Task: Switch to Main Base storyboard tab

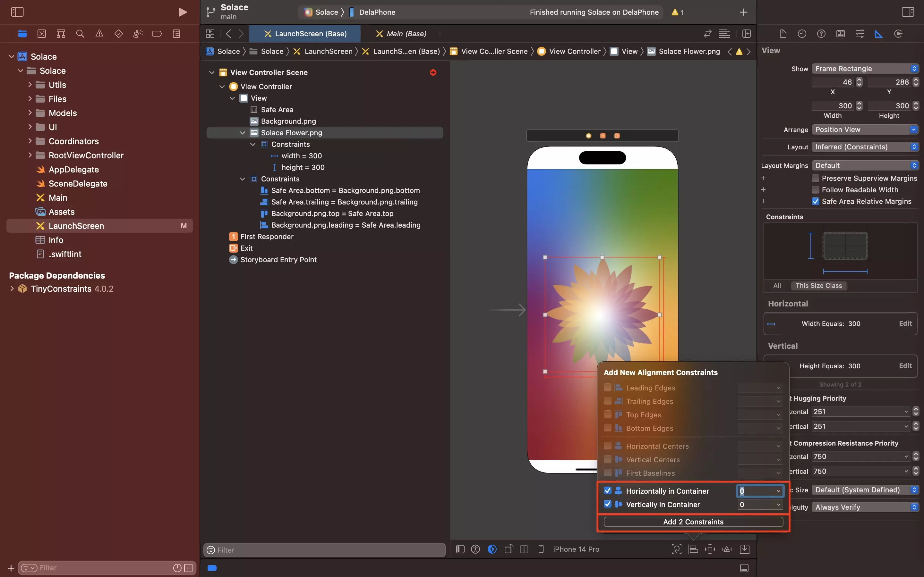Action: tap(406, 33)
